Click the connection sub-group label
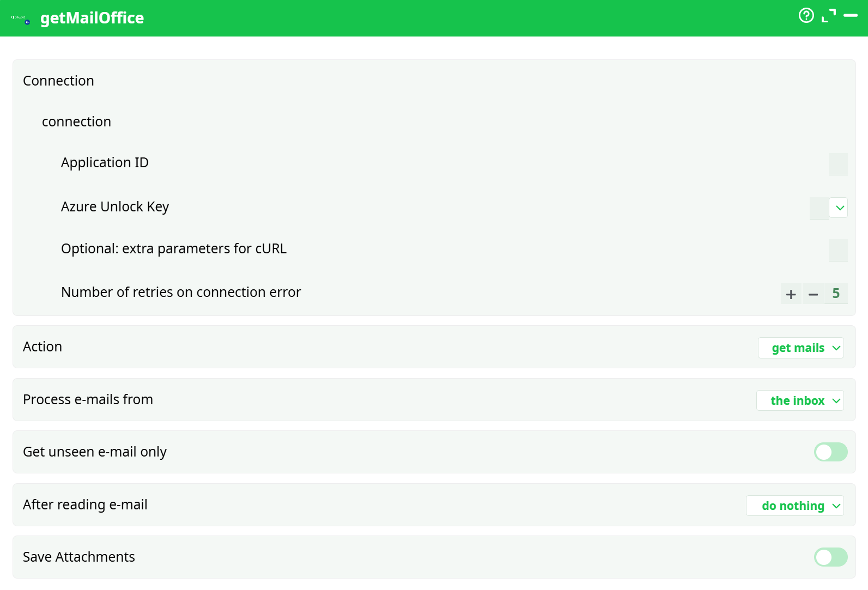The image size is (868, 590). [x=76, y=122]
